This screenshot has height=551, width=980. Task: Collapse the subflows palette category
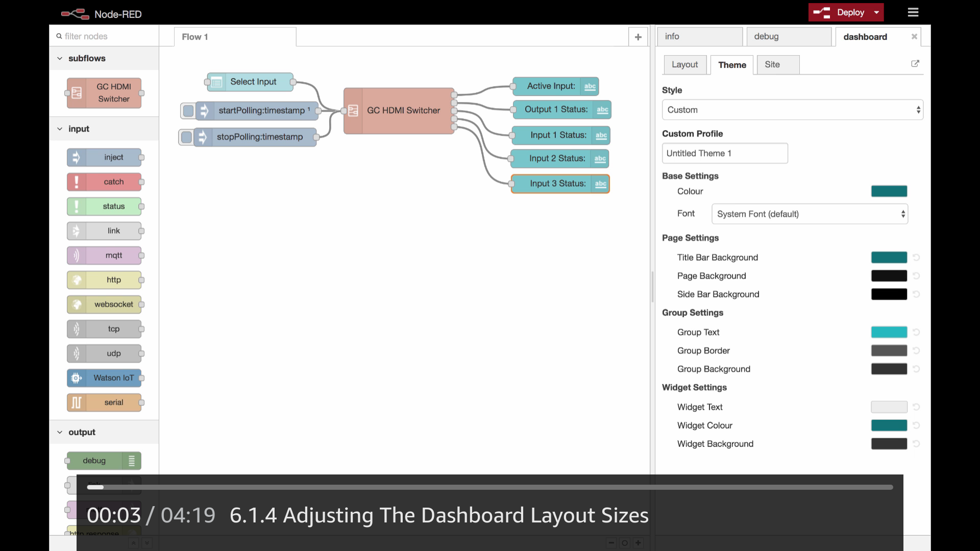[x=60, y=59]
